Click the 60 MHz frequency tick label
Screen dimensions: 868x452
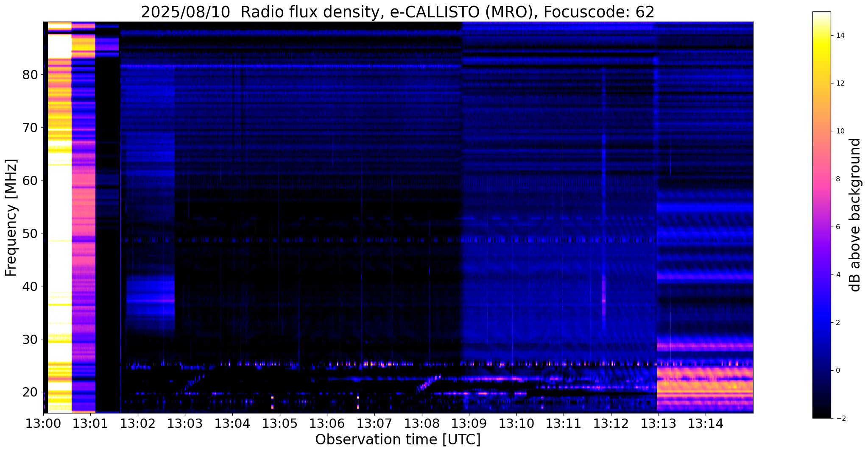30,180
